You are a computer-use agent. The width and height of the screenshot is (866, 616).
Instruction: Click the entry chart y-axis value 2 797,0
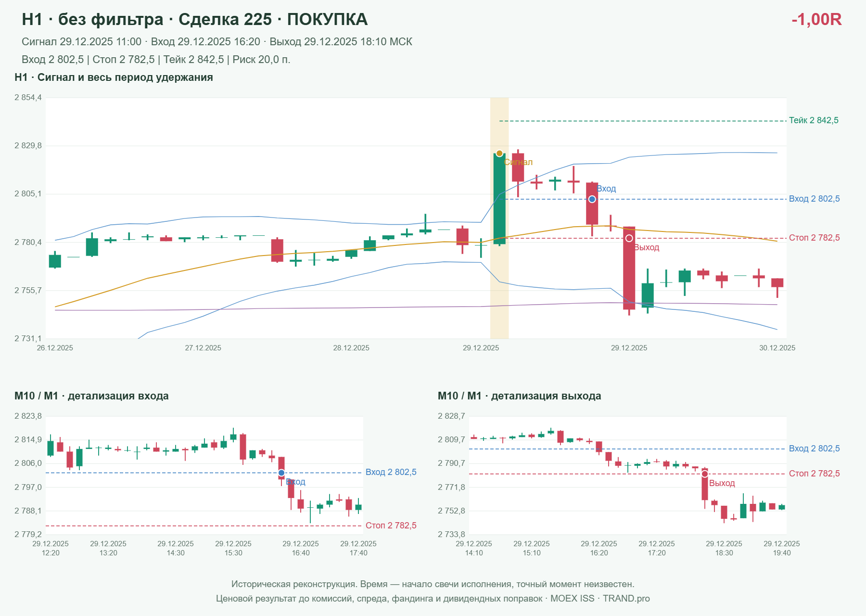[x=28, y=488]
